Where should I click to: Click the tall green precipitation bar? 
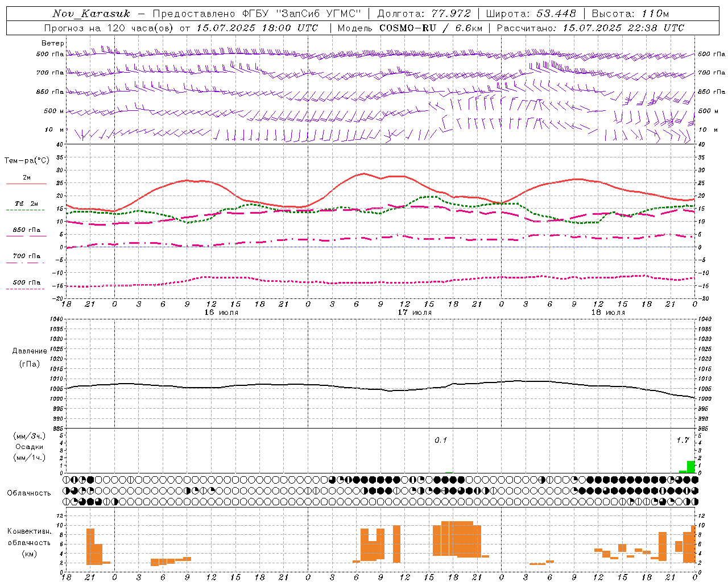pos(691,467)
